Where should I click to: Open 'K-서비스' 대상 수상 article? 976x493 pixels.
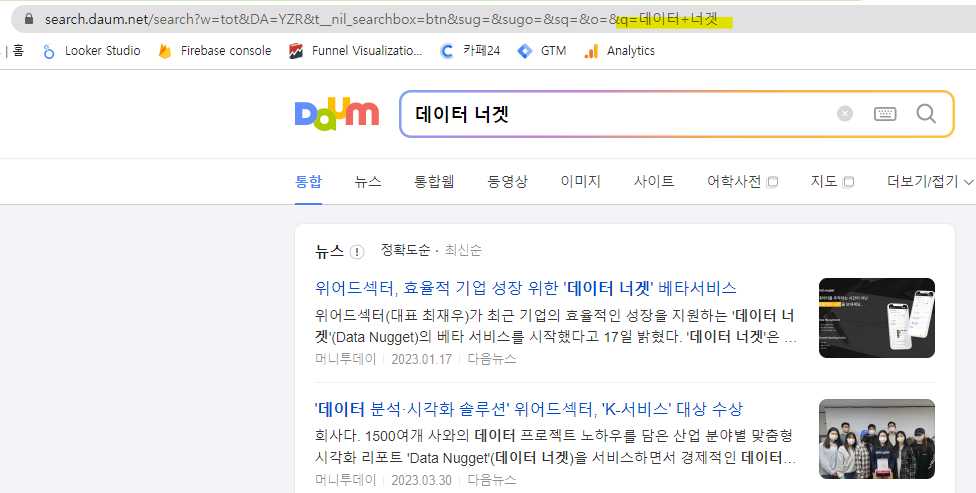529,409
